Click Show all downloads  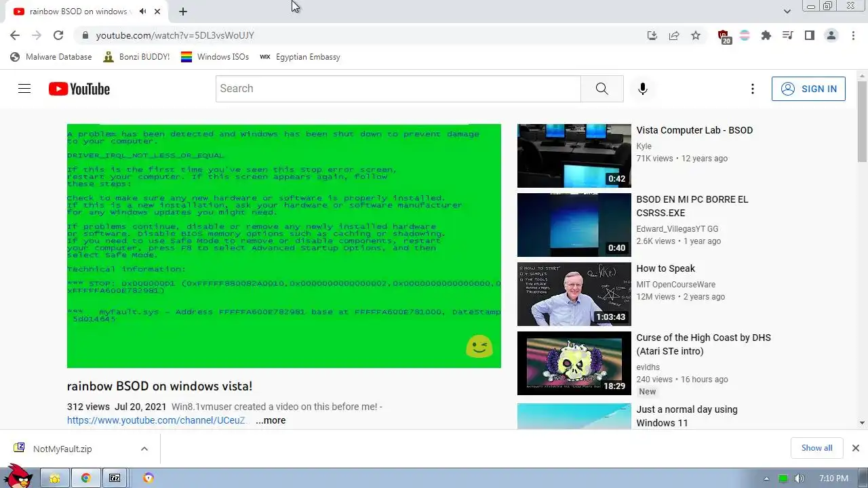(816, 448)
